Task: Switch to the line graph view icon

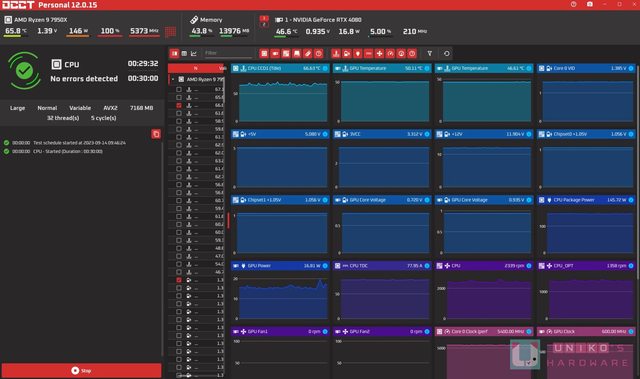Action: tap(194, 53)
